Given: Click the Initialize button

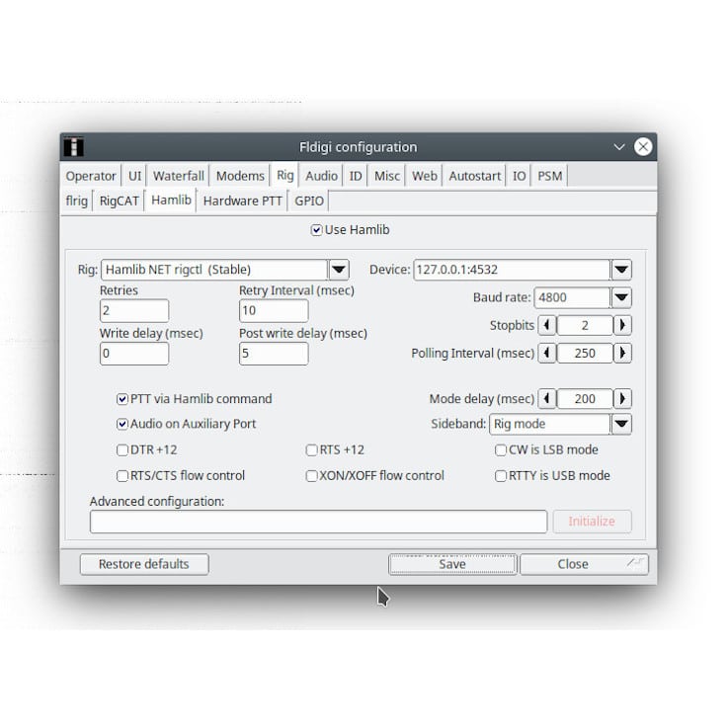Looking at the screenshot, I should 592,522.
